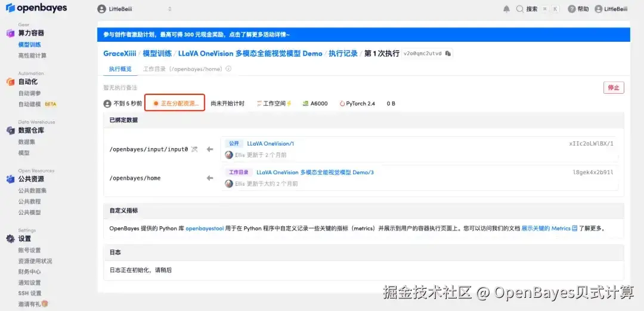Click the 尚未开始计时 text
This screenshot has height=311, width=644.
[x=228, y=104]
